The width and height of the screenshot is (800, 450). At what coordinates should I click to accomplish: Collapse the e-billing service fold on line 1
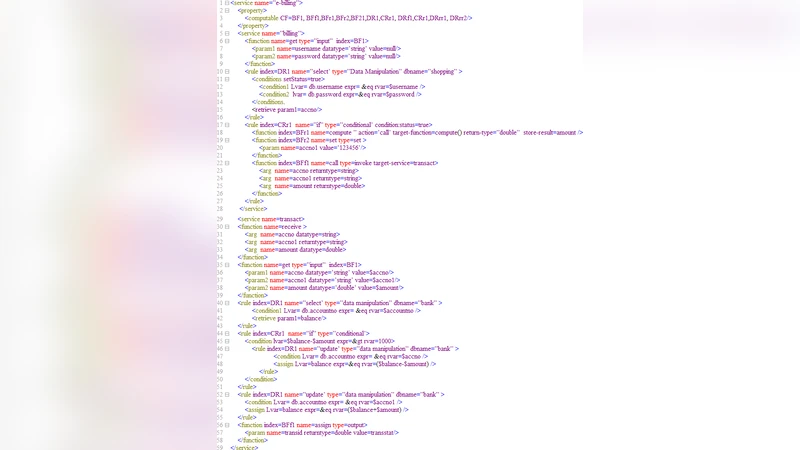[x=227, y=3]
